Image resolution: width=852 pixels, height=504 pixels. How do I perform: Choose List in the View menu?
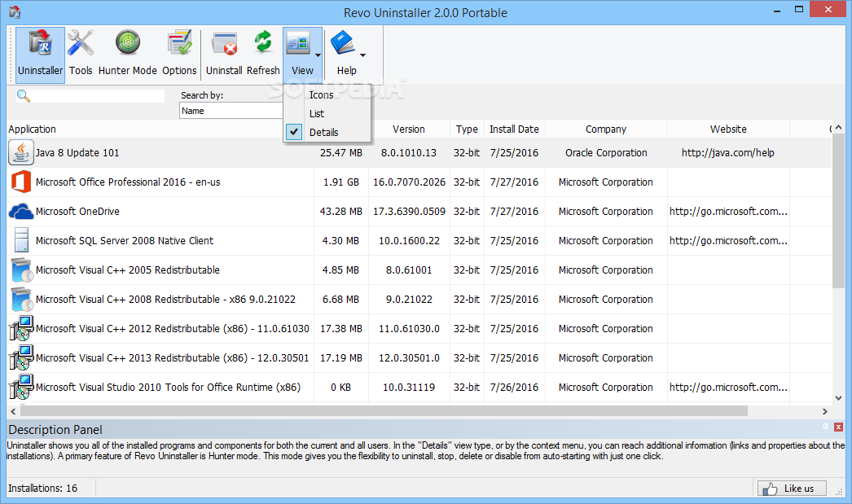327,113
